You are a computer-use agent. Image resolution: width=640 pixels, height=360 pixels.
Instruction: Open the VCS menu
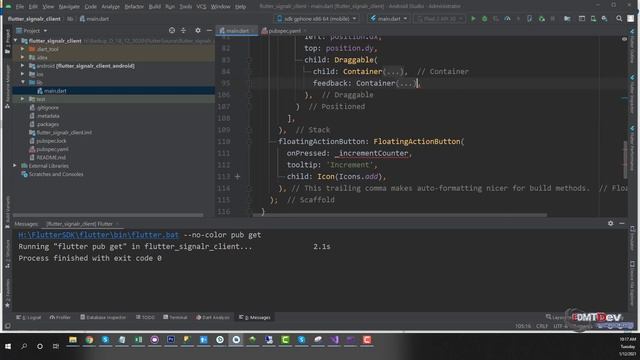(x=201, y=7)
